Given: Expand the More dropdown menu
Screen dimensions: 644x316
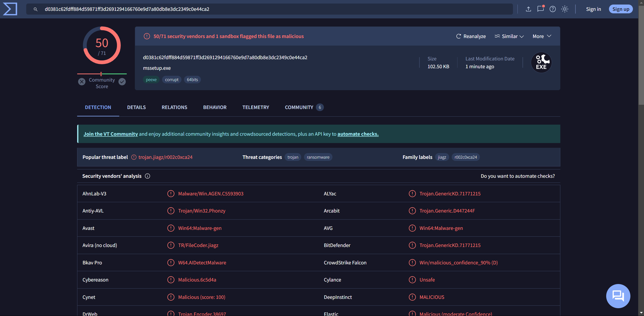Looking at the screenshot, I should [x=542, y=36].
